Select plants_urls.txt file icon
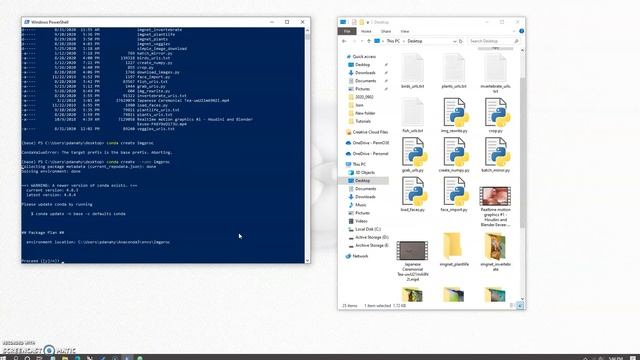This screenshot has width=640, height=360. tap(454, 71)
